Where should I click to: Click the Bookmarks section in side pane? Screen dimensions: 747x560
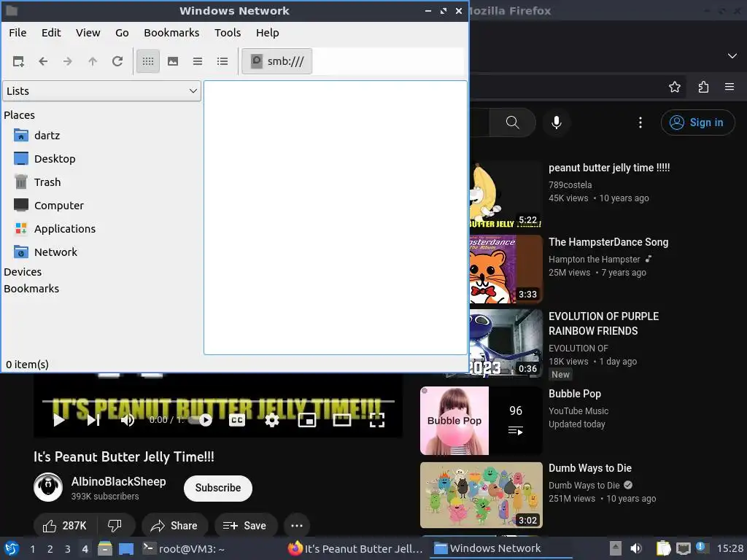pyautogui.click(x=31, y=289)
